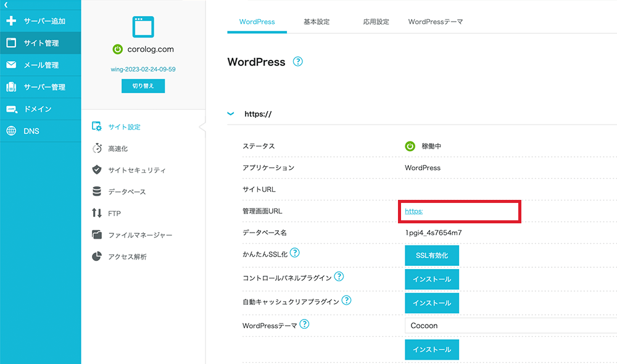Click the Server Add plus icon
Viewport: 617px width, 364px height.
(11, 21)
